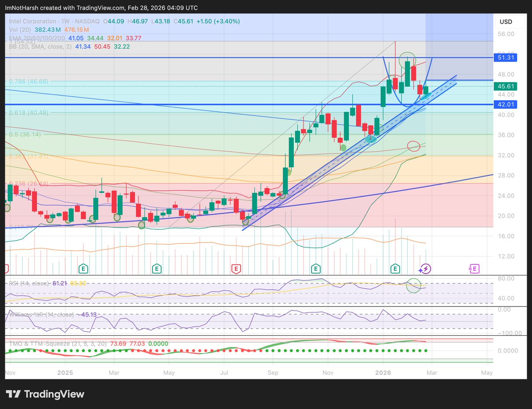Click the 12.00 price axis label
Screen dimensions: 532x409
[x=506, y=256]
